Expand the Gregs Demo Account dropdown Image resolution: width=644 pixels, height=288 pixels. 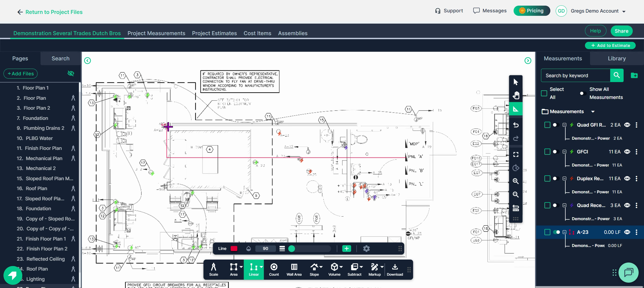pyautogui.click(x=624, y=11)
